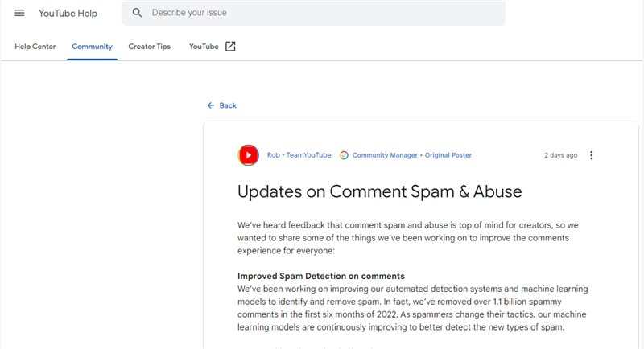Switch to the Help Center tab
Viewport: 644px width, 349px height.
tap(35, 47)
